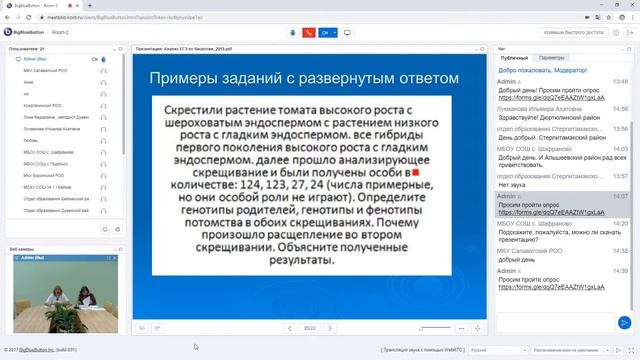Click Admin's microphone status icon in users list
This screenshot has width=640, height=360.
coord(103,59)
